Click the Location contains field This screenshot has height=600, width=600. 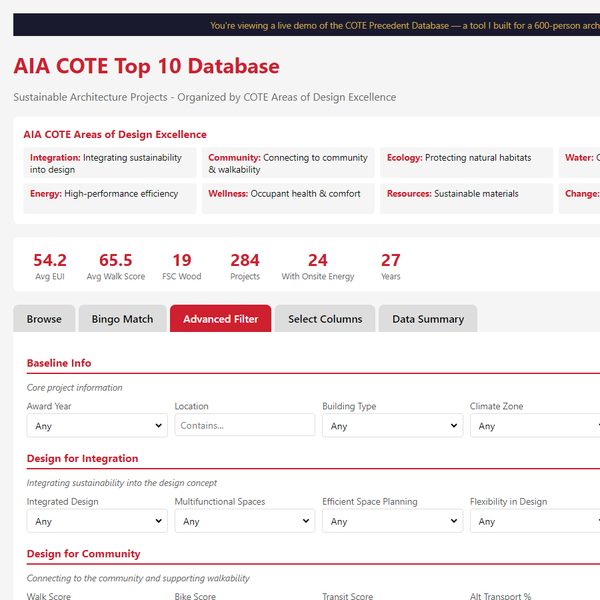[x=245, y=425]
